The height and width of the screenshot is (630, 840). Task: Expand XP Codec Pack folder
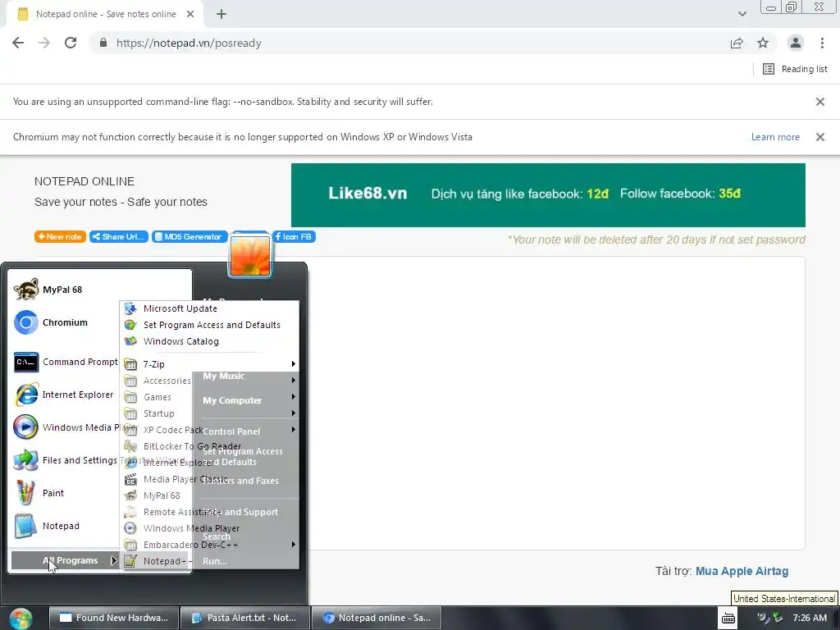pyautogui.click(x=209, y=430)
